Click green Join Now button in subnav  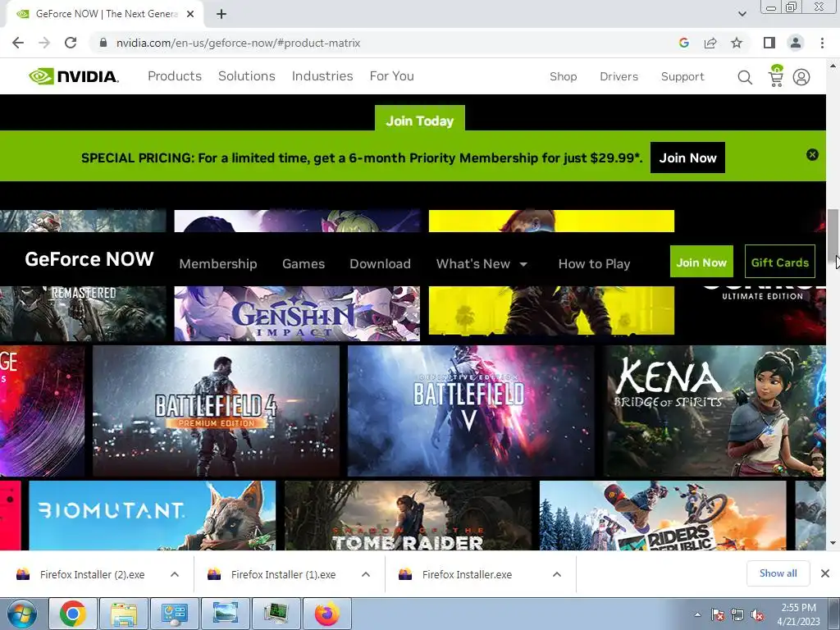click(x=701, y=262)
